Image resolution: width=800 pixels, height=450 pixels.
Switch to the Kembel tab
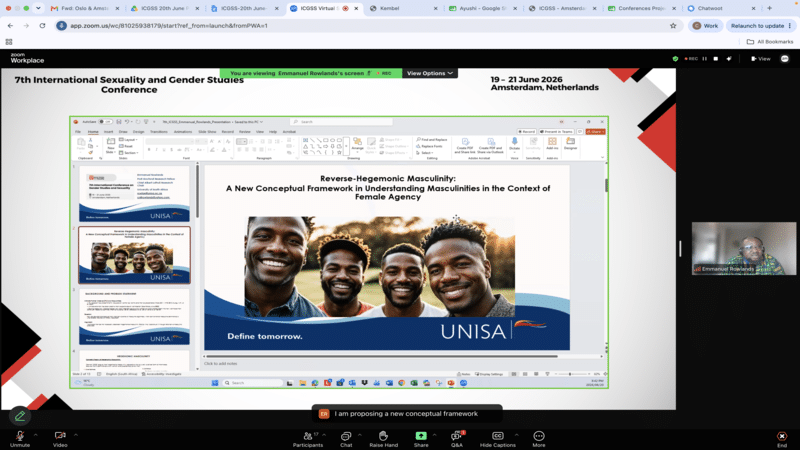click(404, 8)
